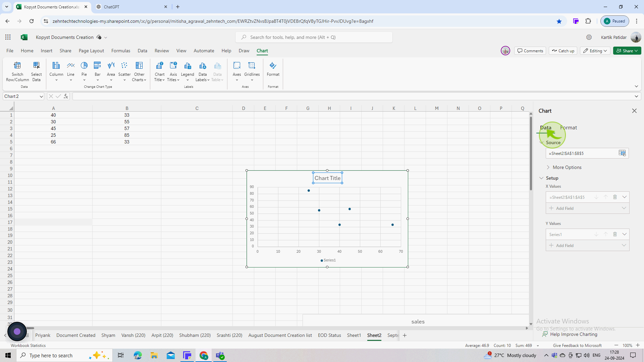Click the zoom out minus button
Image resolution: width=644 pixels, height=362 pixels.
616,345
